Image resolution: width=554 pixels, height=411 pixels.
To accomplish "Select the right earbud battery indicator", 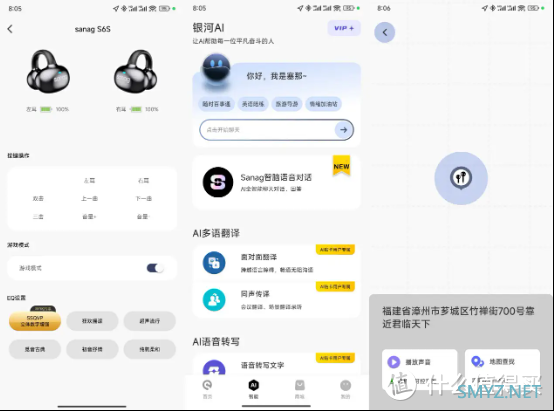I will 137,109.
